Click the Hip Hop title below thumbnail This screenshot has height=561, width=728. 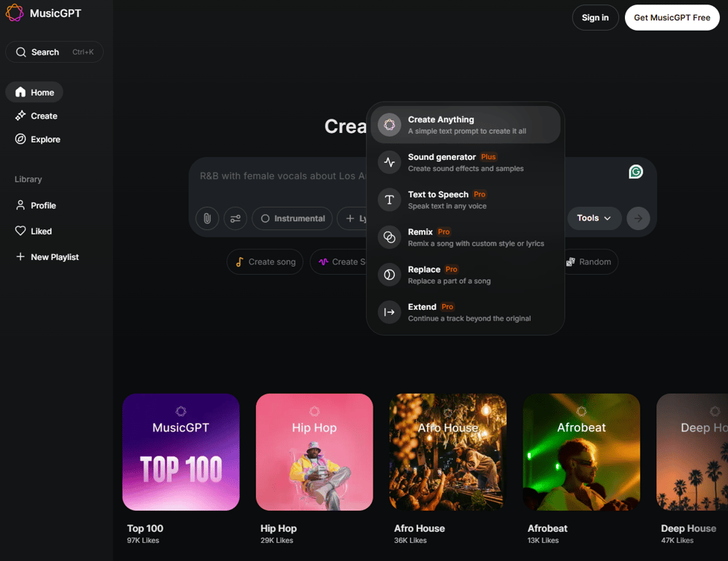coord(278,528)
